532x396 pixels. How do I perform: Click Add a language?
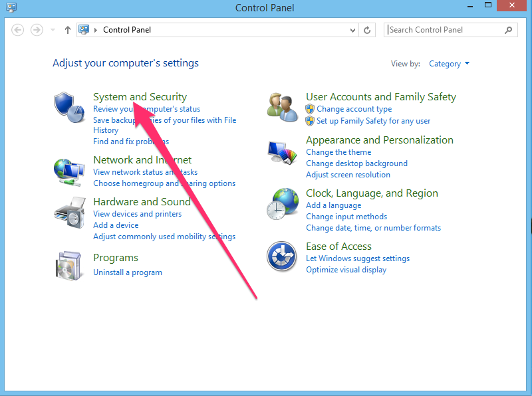tap(334, 205)
